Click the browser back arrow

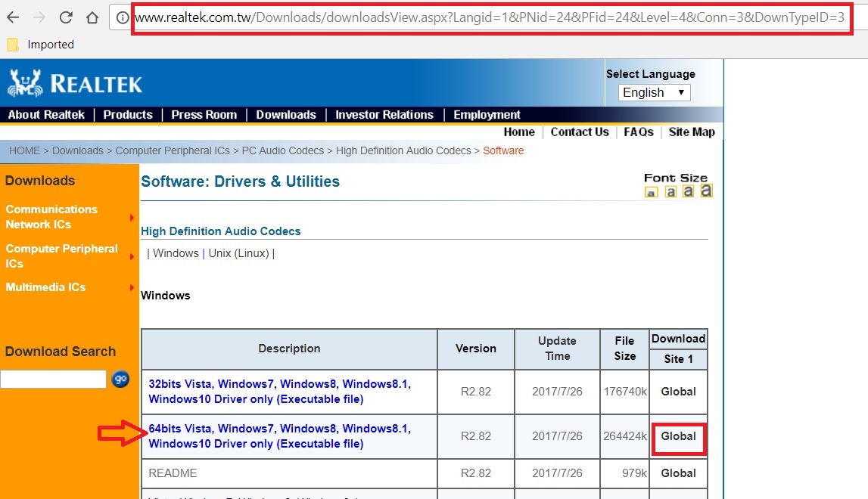(x=14, y=17)
